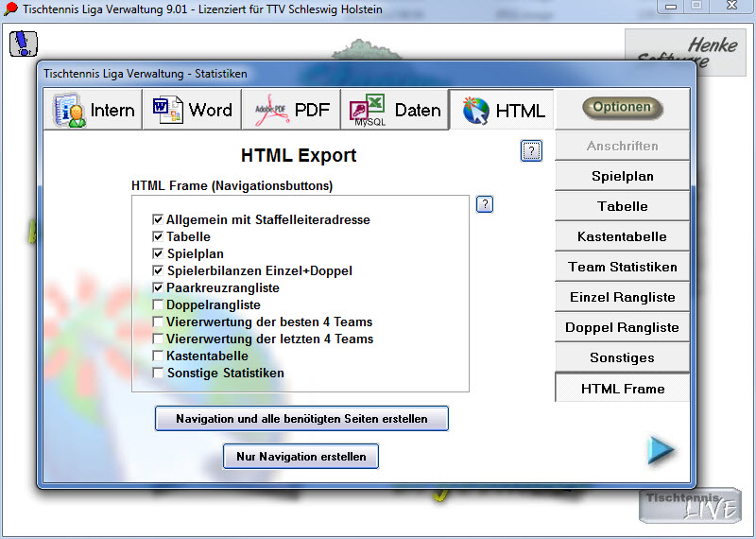Open help for HTML Frame navigation buttons
Screen dimensions: 756x539
(x=485, y=204)
